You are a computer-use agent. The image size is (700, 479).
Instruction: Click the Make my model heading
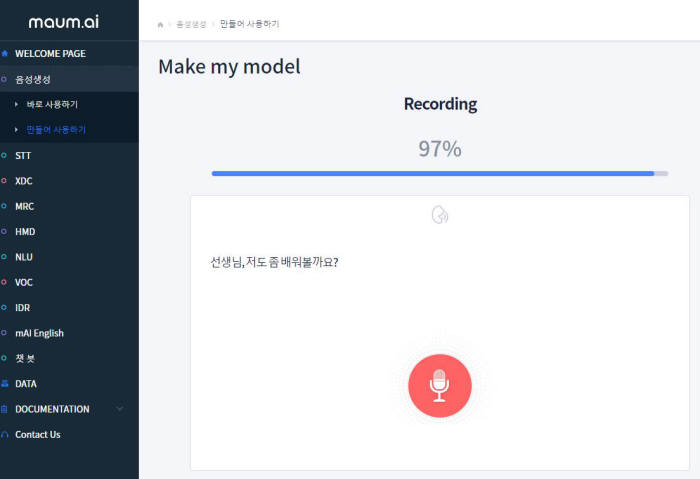pyautogui.click(x=229, y=67)
